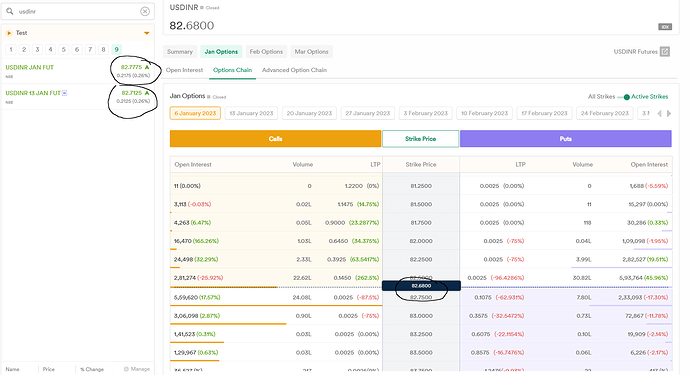The image size is (690, 375).
Task: Click the grey badge icon near price
Action: 665,27
